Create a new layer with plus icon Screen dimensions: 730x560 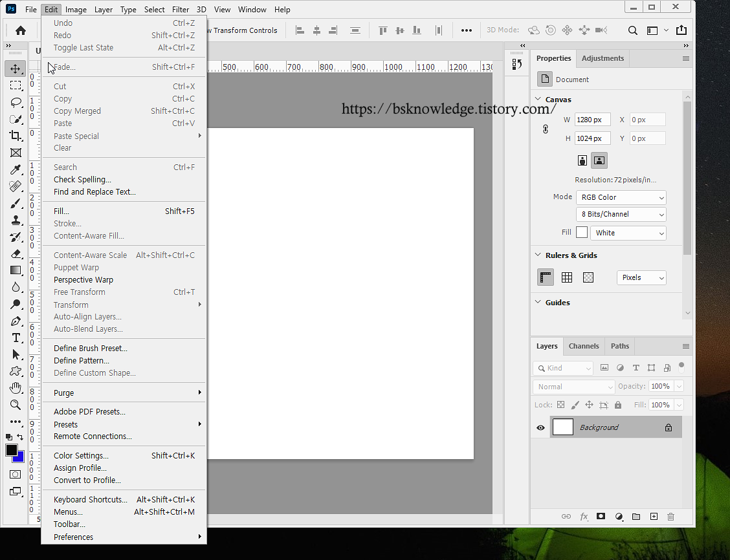(654, 516)
